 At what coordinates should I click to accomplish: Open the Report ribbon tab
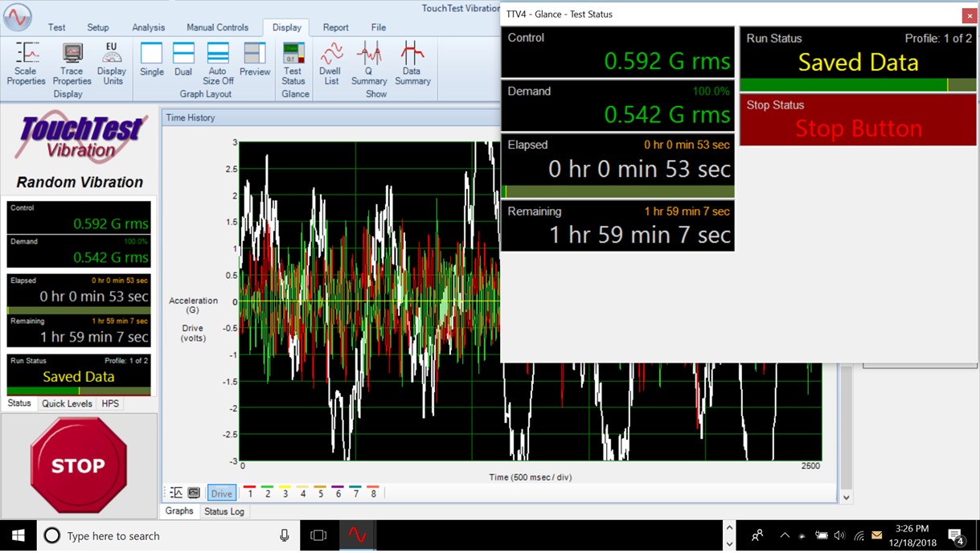click(x=336, y=27)
